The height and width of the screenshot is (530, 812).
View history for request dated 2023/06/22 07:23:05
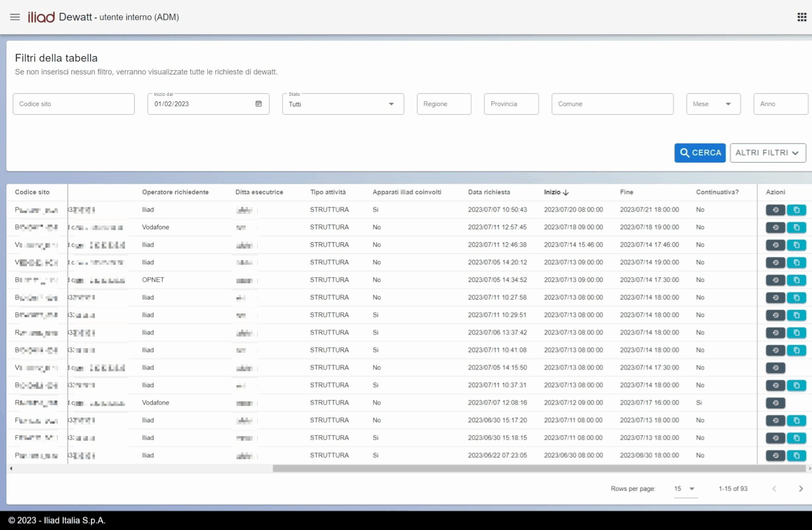point(775,456)
